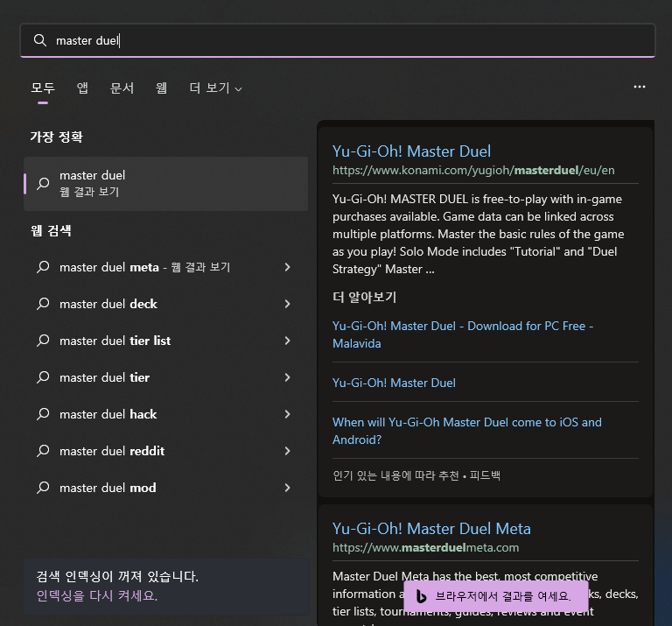
Task: Click the Bing logo icon on the button
Action: pyautogui.click(x=421, y=596)
